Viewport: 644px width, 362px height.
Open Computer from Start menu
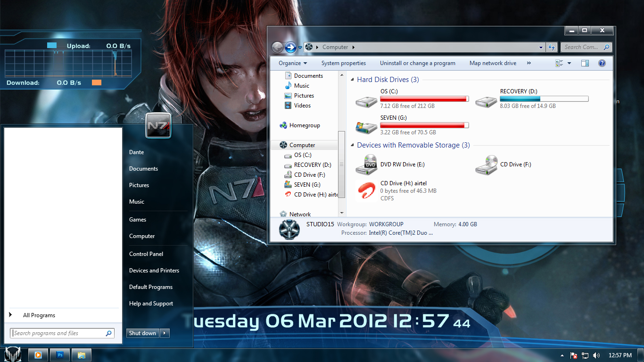(x=142, y=236)
